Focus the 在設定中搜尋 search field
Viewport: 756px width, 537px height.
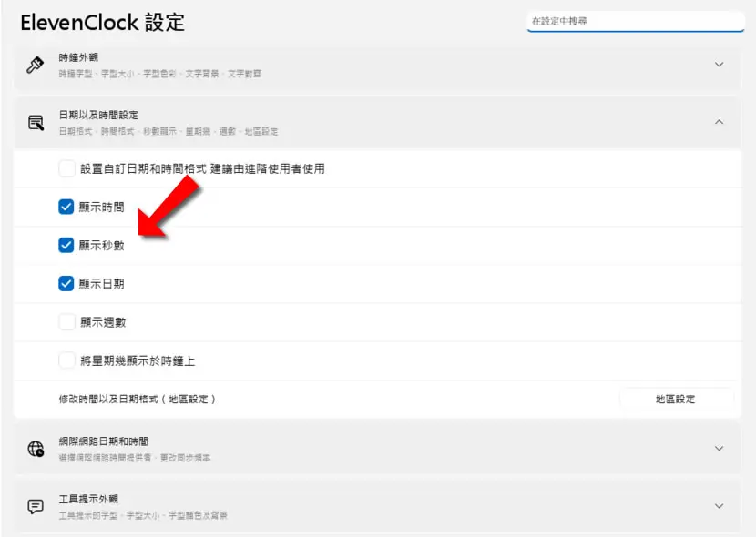636,22
